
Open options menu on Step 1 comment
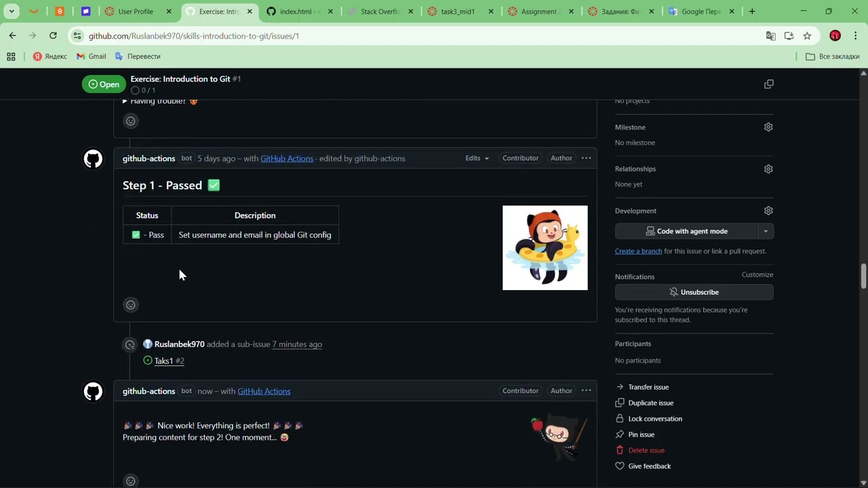coord(586,158)
